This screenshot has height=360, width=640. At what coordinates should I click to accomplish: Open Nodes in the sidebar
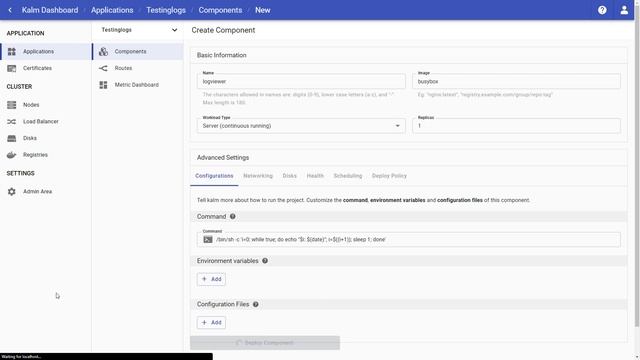[31, 105]
